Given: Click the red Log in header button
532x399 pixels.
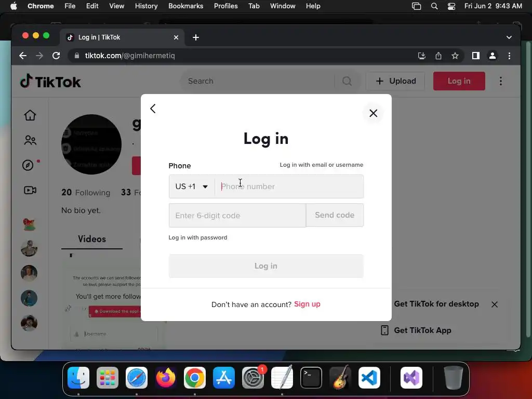Looking at the screenshot, I should [459, 81].
